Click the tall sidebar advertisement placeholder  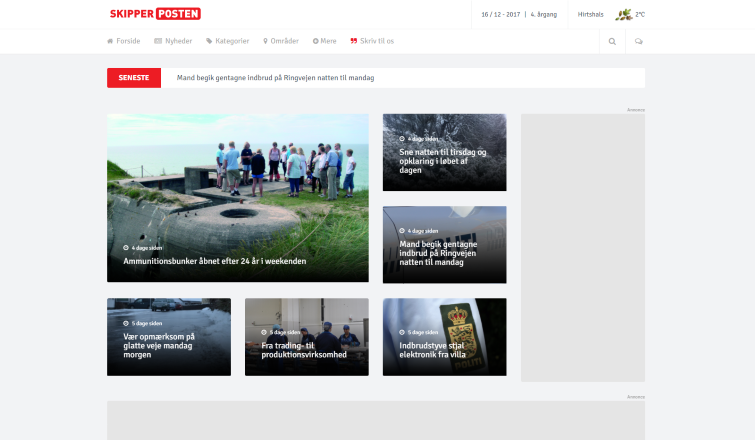(x=583, y=247)
